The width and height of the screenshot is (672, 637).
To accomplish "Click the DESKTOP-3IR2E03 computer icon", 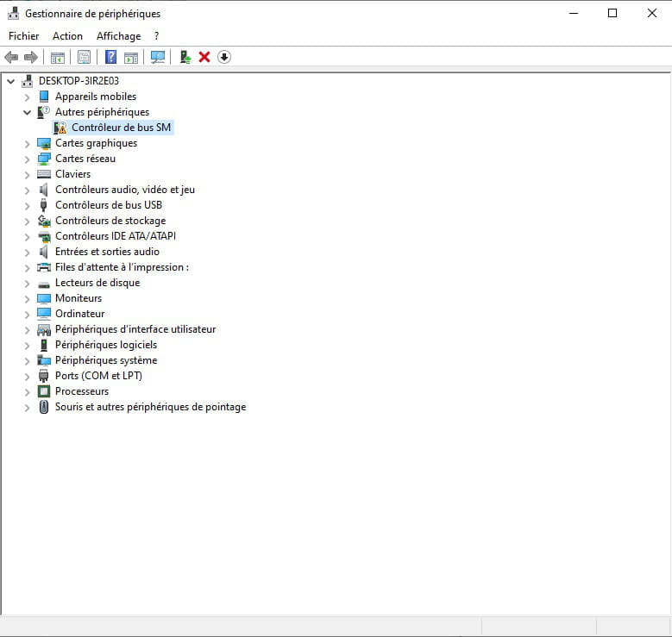I will coord(27,81).
